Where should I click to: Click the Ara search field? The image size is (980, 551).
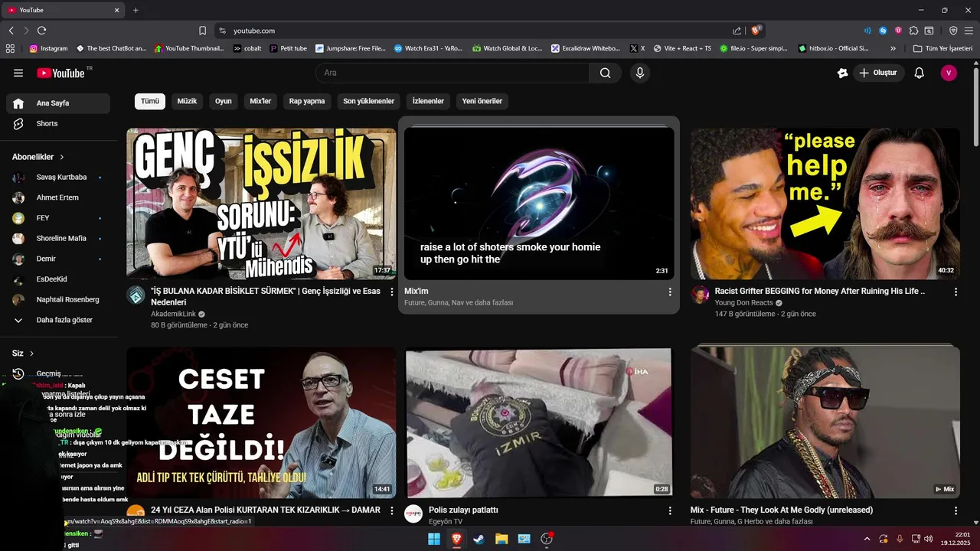pyautogui.click(x=452, y=73)
